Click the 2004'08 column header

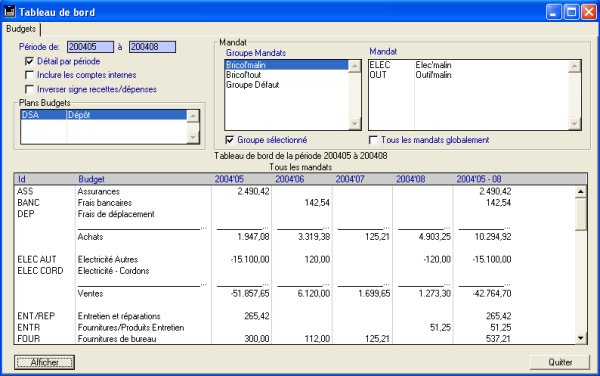pos(423,179)
